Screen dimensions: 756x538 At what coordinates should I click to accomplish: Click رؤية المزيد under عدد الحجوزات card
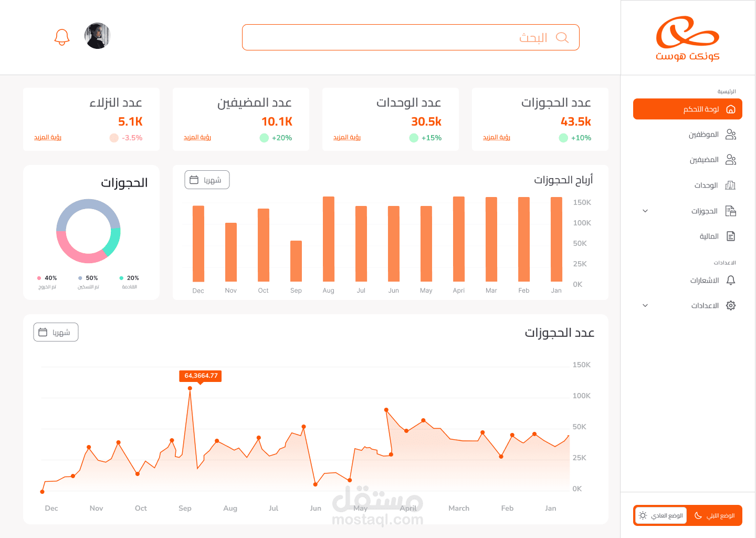click(497, 137)
